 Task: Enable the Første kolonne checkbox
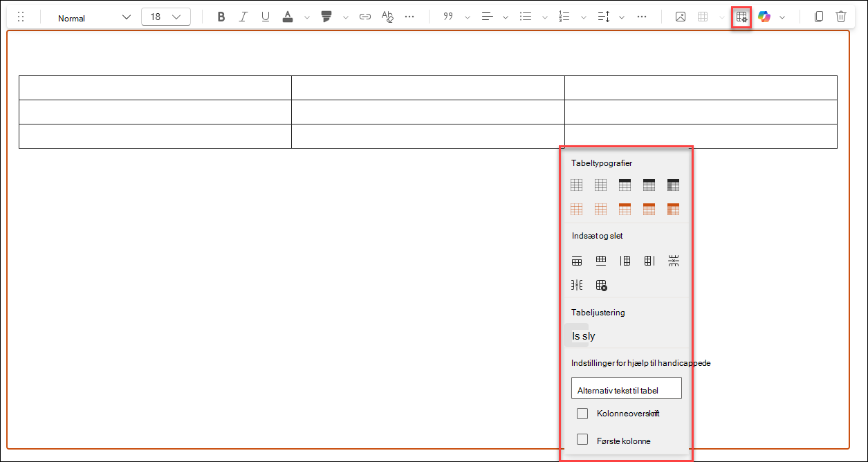[582, 440]
